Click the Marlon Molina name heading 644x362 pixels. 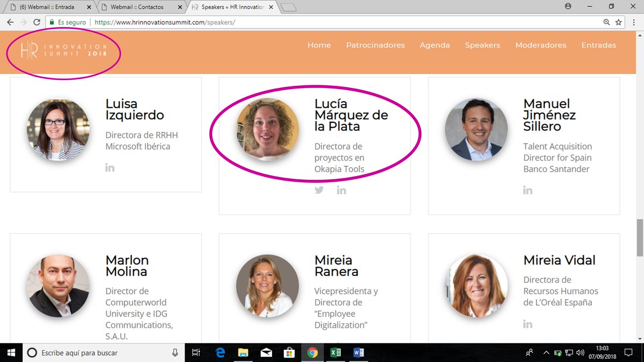[x=127, y=265]
